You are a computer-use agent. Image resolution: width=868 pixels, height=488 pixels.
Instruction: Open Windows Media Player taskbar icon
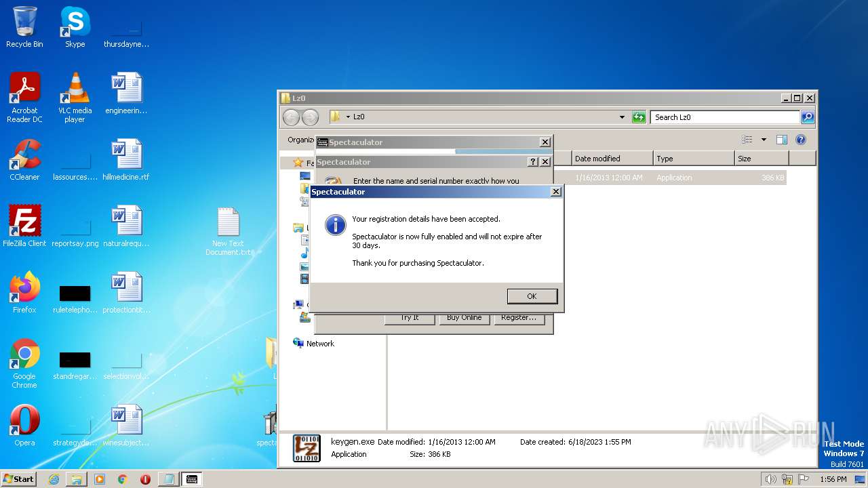[x=100, y=479]
